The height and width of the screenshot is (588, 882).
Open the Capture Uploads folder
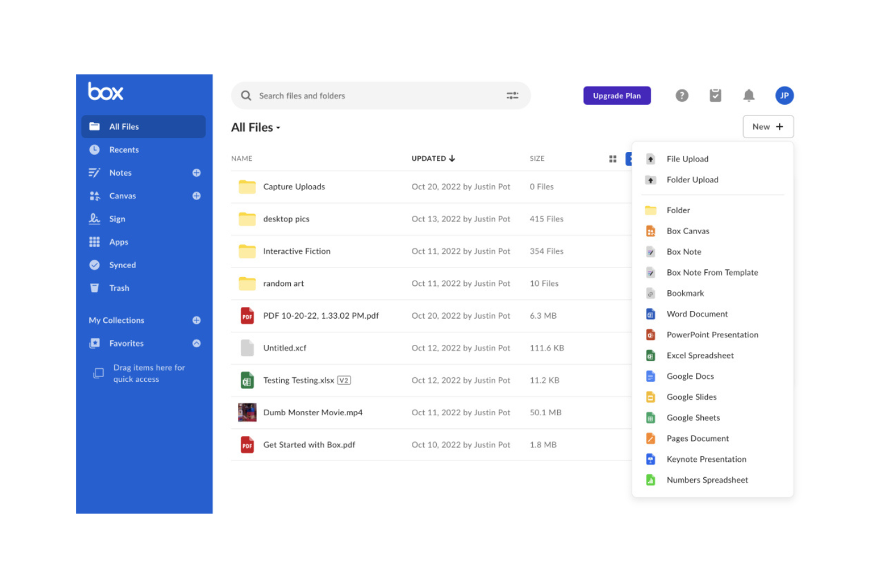(294, 187)
